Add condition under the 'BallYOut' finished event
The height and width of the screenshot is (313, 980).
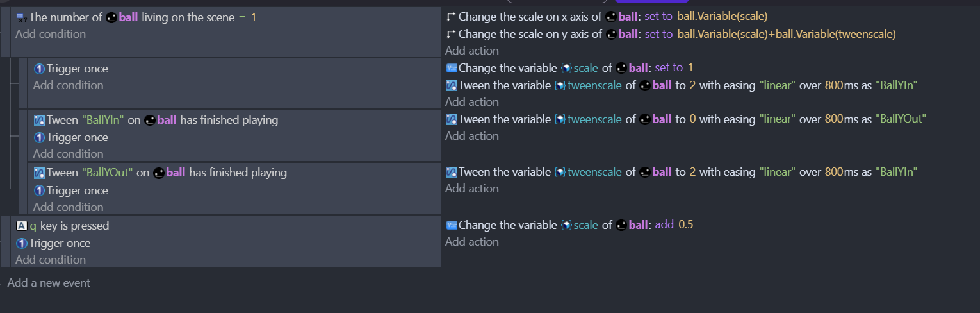[69, 207]
